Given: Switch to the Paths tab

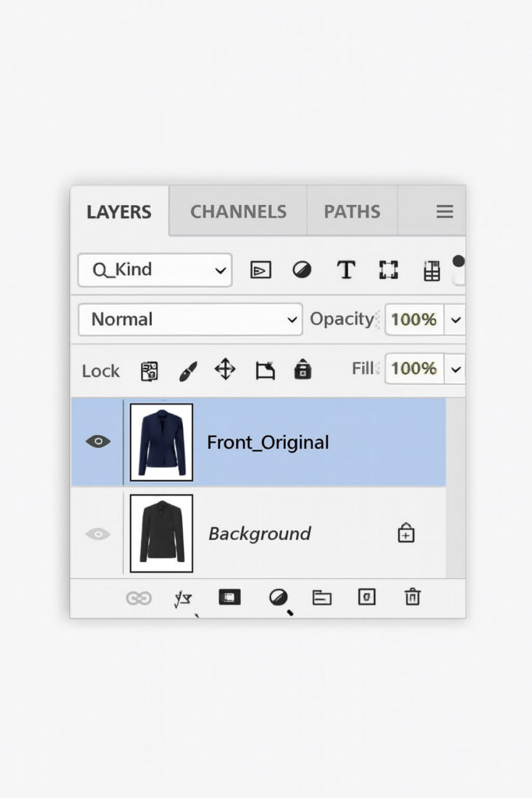Looking at the screenshot, I should [351, 212].
